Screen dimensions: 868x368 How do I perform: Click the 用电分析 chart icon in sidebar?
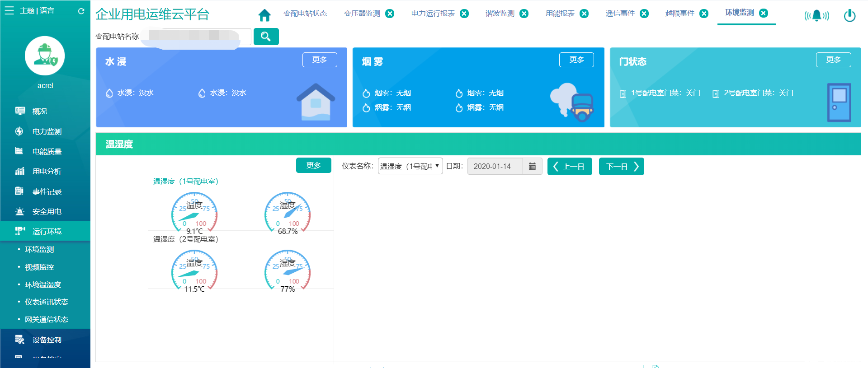point(19,171)
